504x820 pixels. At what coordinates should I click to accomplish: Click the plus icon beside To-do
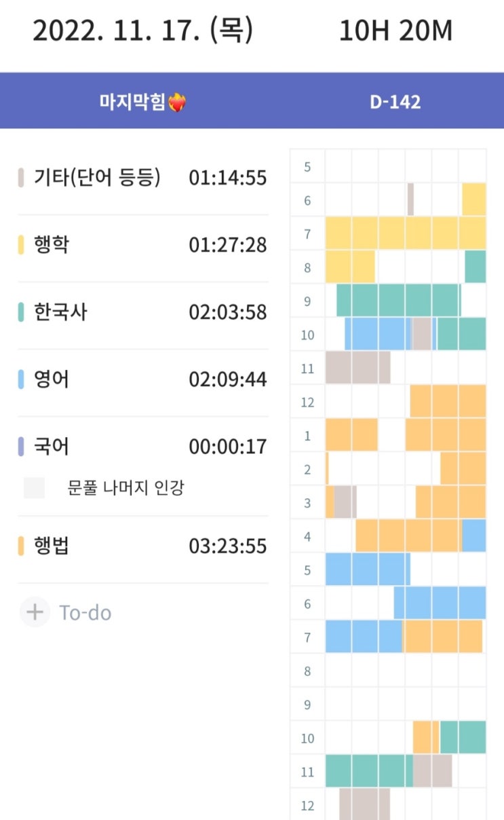35,612
